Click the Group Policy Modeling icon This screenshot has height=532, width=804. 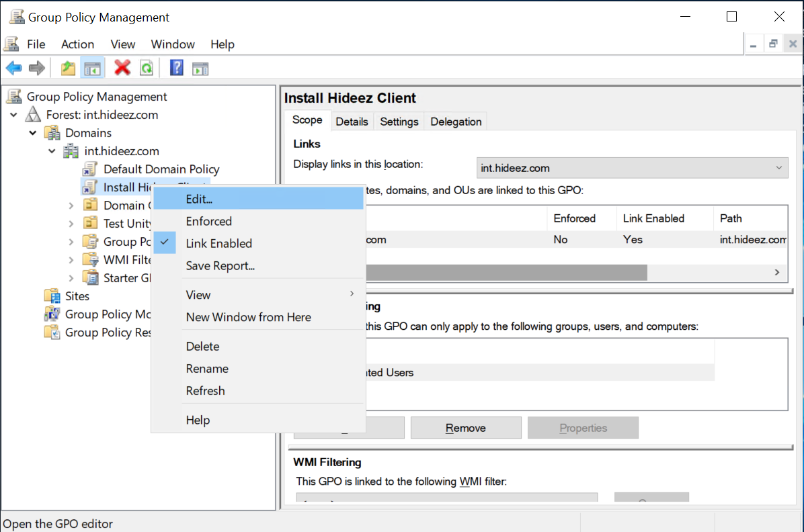(52, 314)
